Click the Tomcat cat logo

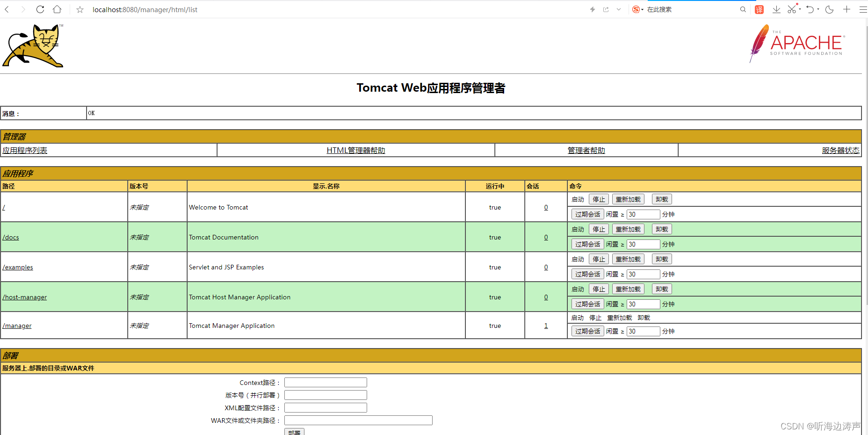coord(33,46)
